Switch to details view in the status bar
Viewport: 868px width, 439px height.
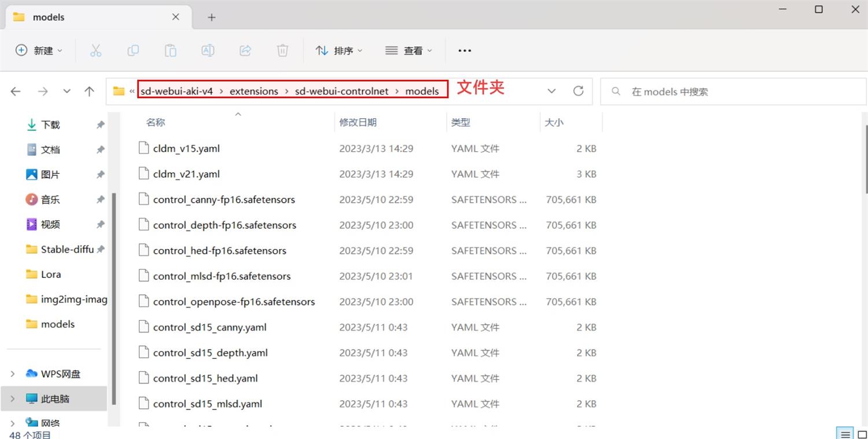click(x=845, y=433)
